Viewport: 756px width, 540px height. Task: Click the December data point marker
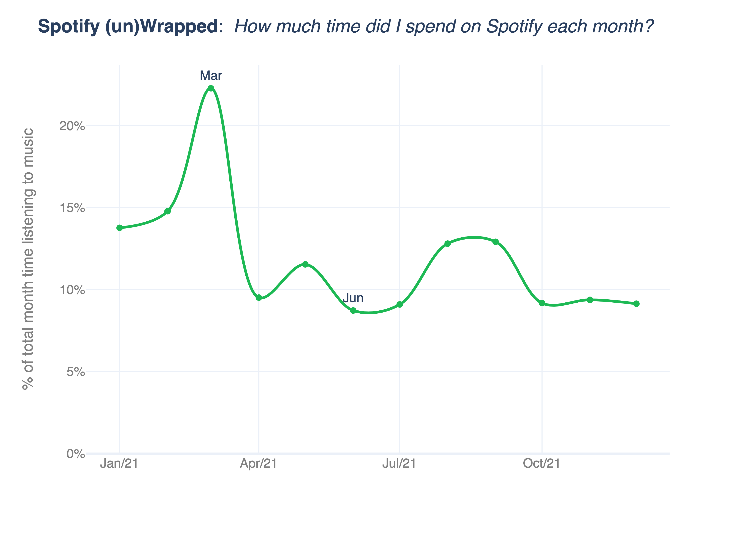pyautogui.click(x=636, y=303)
